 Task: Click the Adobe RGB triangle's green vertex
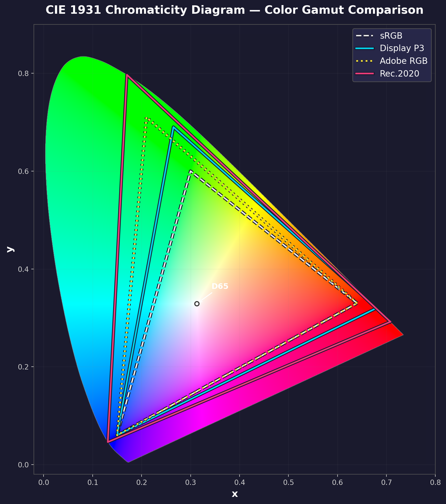[146, 117]
